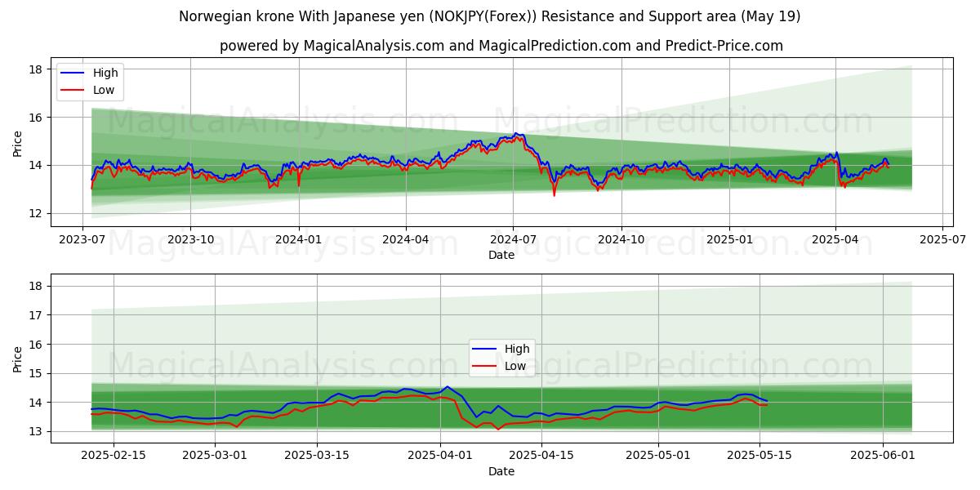Click the '2024-07' tick label
This screenshot has height=490, width=980.
click(513, 240)
